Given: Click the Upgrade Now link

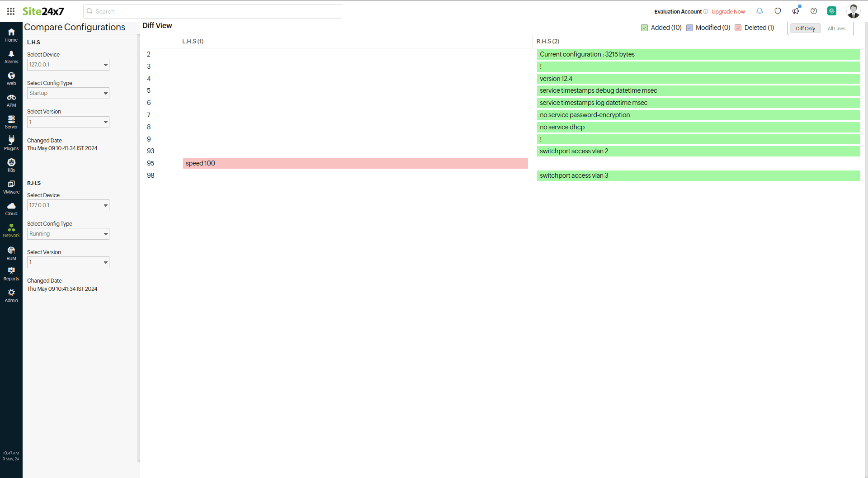Looking at the screenshot, I should [728, 12].
